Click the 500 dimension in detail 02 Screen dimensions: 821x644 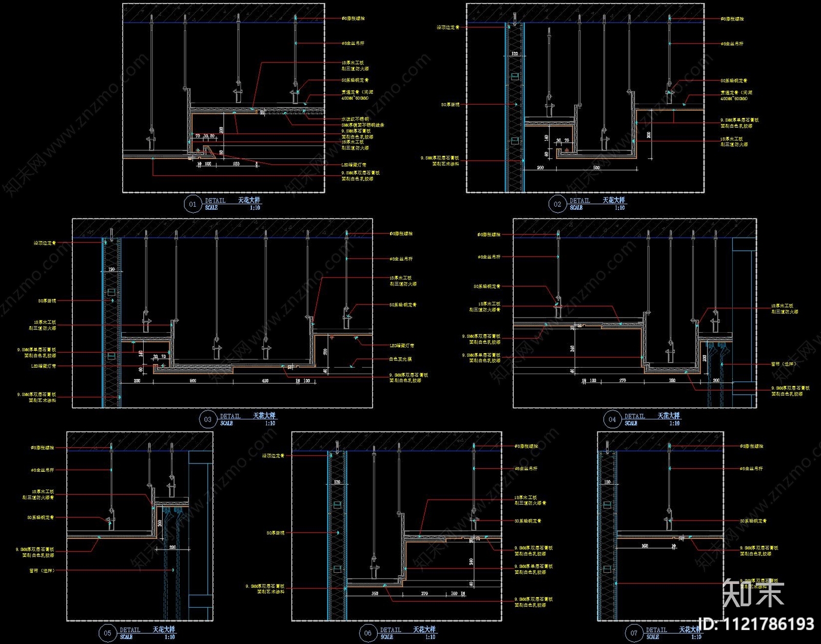596,168
